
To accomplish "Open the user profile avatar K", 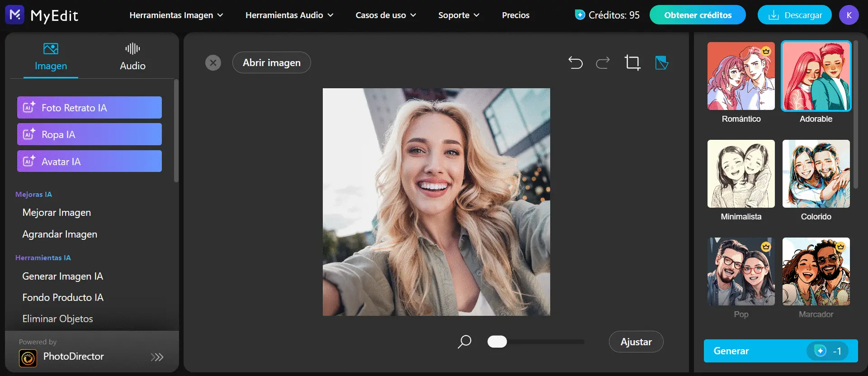I will coord(849,15).
